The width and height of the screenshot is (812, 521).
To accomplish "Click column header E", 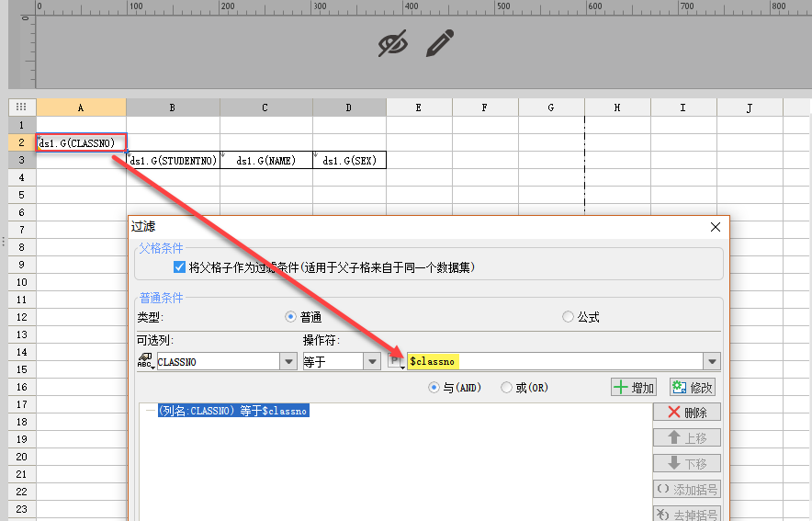I will coord(419,108).
